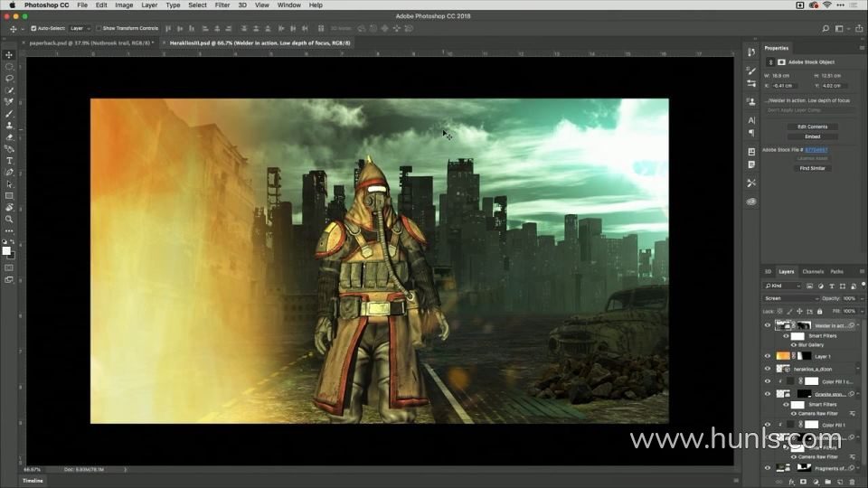This screenshot has width=868, height=488.
Task: Open the Adobe Stock file number link
Action: 816,150
